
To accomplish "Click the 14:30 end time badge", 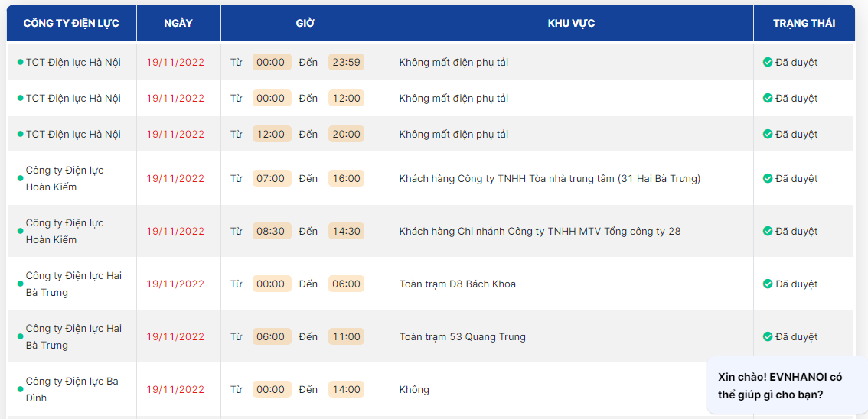I will (346, 231).
